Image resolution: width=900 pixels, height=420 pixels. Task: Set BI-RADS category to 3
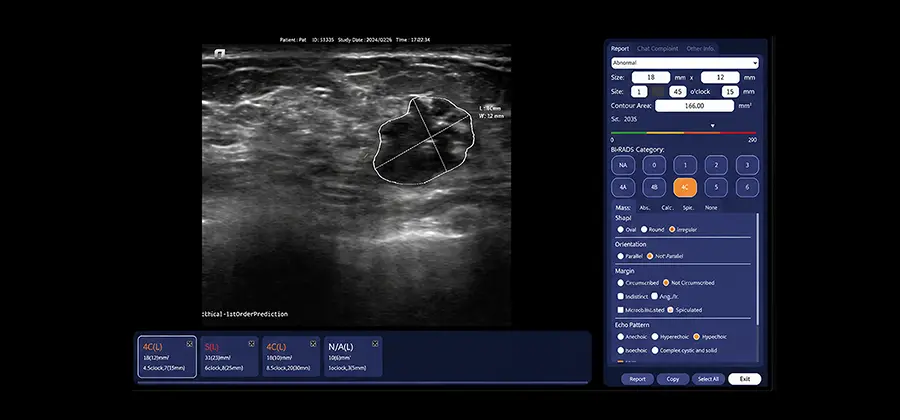(x=747, y=165)
